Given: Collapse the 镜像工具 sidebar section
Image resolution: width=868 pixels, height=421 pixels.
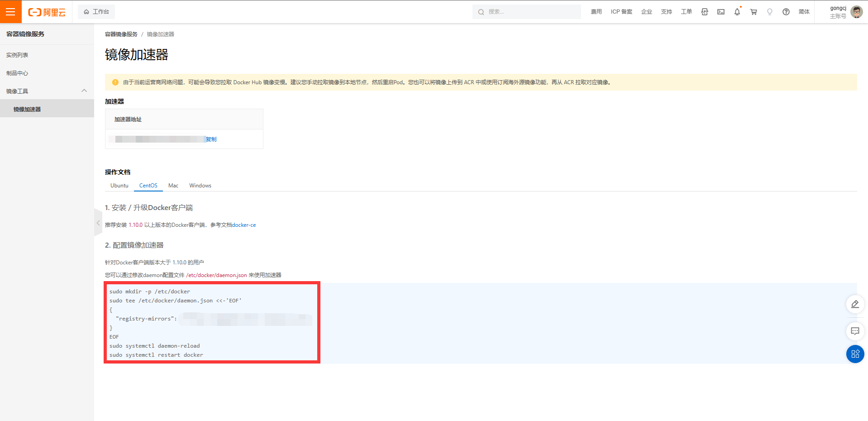Looking at the screenshot, I should (x=84, y=91).
